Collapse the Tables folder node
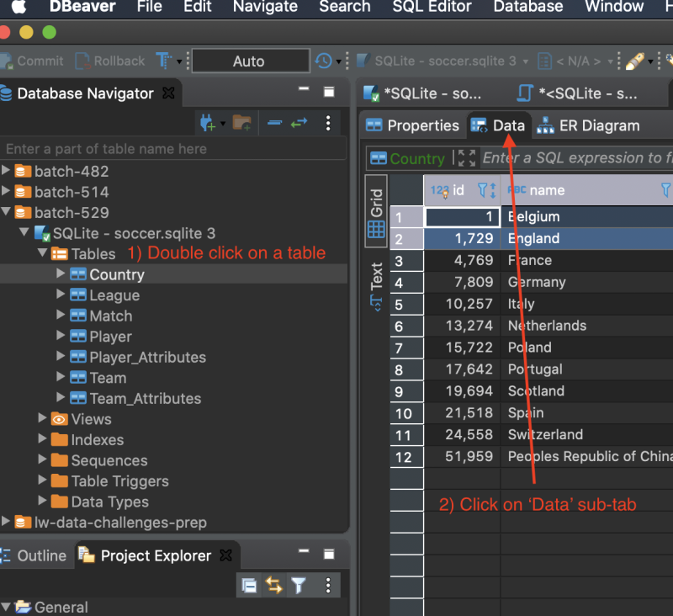The width and height of the screenshot is (673, 616). (43, 252)
